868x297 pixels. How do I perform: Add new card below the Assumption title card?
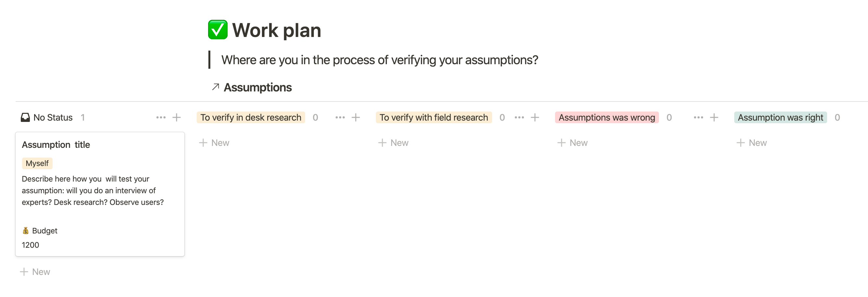pos(35,272)
